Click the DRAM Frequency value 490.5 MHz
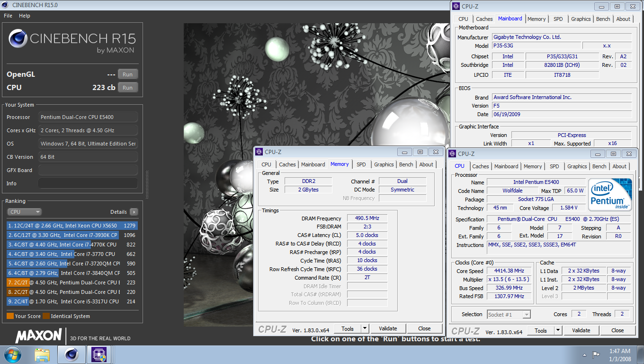The image size is (644, 364). coord(367,218)
